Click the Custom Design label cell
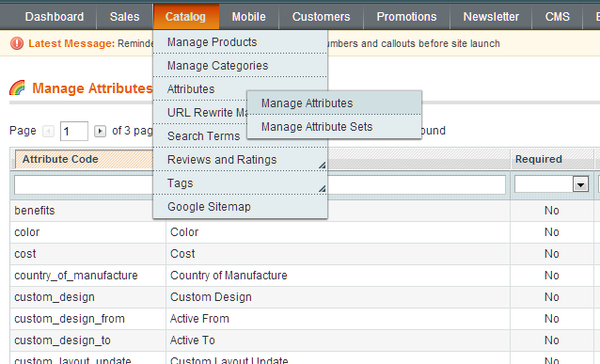The height and width of the screenshot is (364, 600). click(x=211, y=297)
